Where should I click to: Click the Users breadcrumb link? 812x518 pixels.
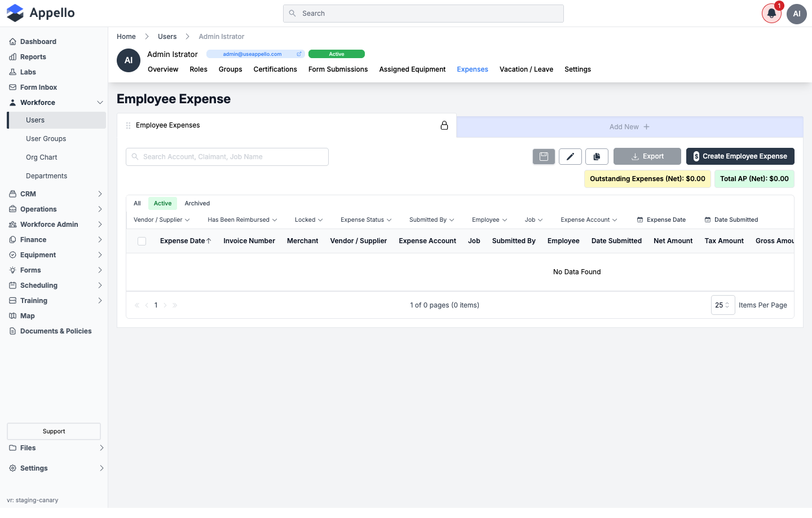167,37
